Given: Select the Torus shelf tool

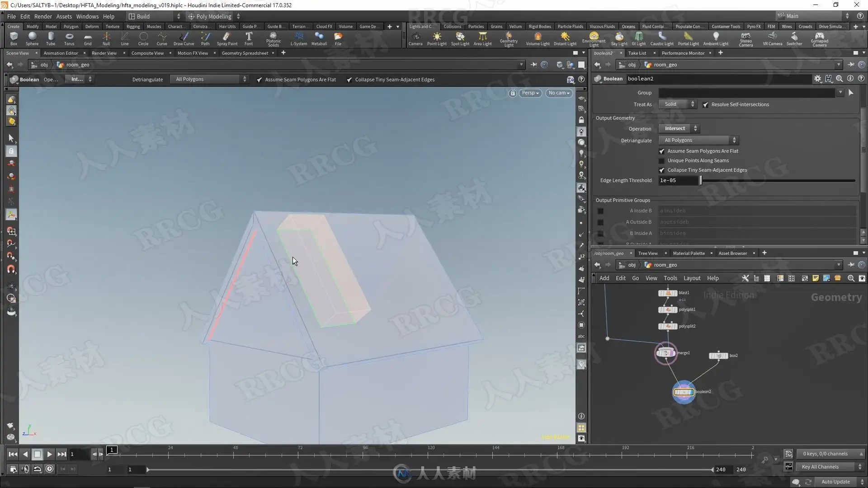Looking at the screenshot, I should pos(69,38).
